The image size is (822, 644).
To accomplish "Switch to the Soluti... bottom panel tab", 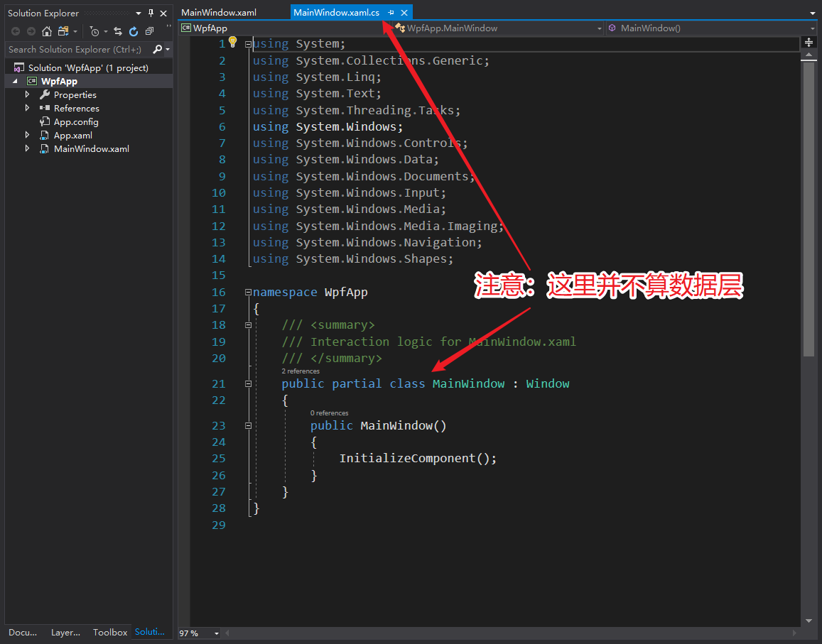I will 149,632.
